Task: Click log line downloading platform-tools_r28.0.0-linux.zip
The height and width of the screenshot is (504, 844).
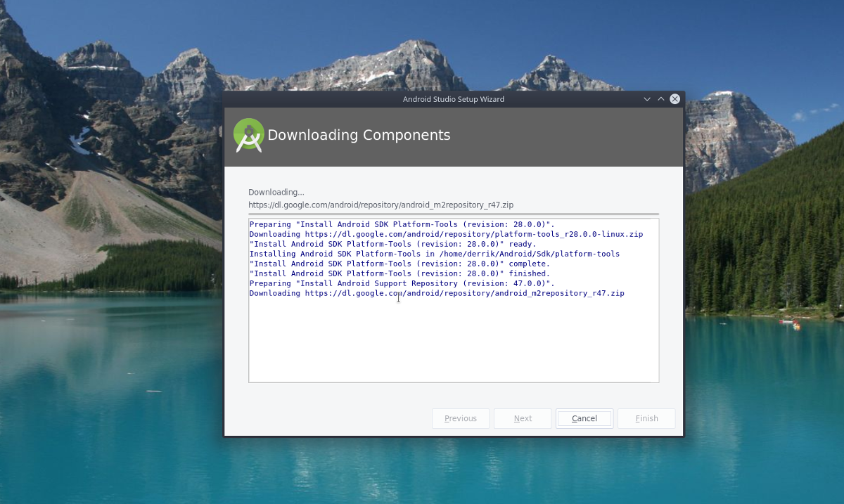Action: 446,234
